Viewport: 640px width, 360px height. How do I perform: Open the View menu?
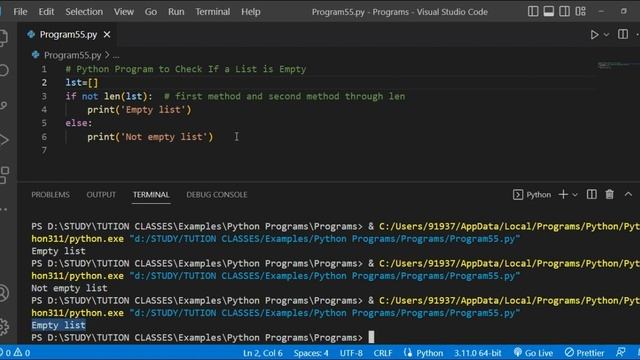tap(124, 12)
